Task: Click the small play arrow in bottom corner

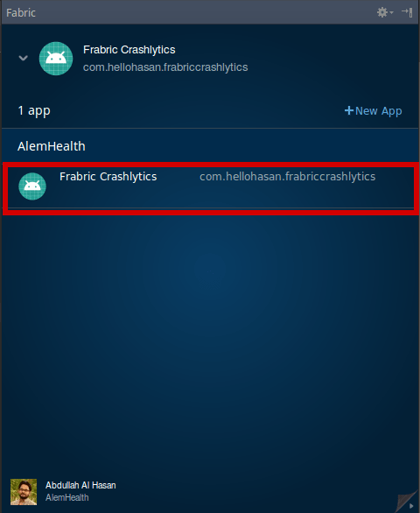Action: click(x=411, y=506)
